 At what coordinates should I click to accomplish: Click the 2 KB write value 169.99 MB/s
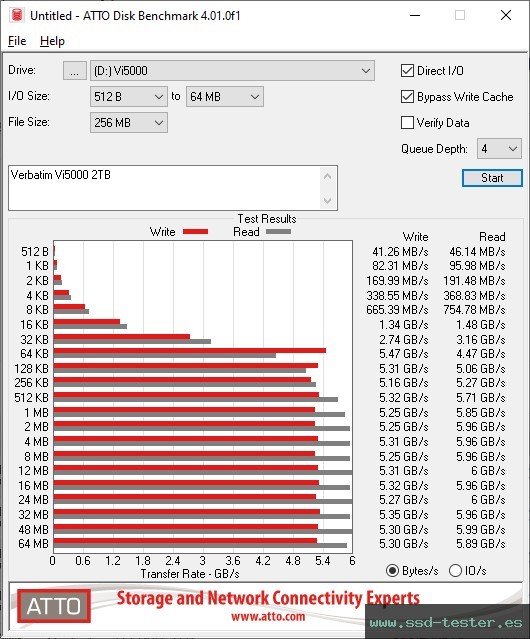tap(397, 281)
